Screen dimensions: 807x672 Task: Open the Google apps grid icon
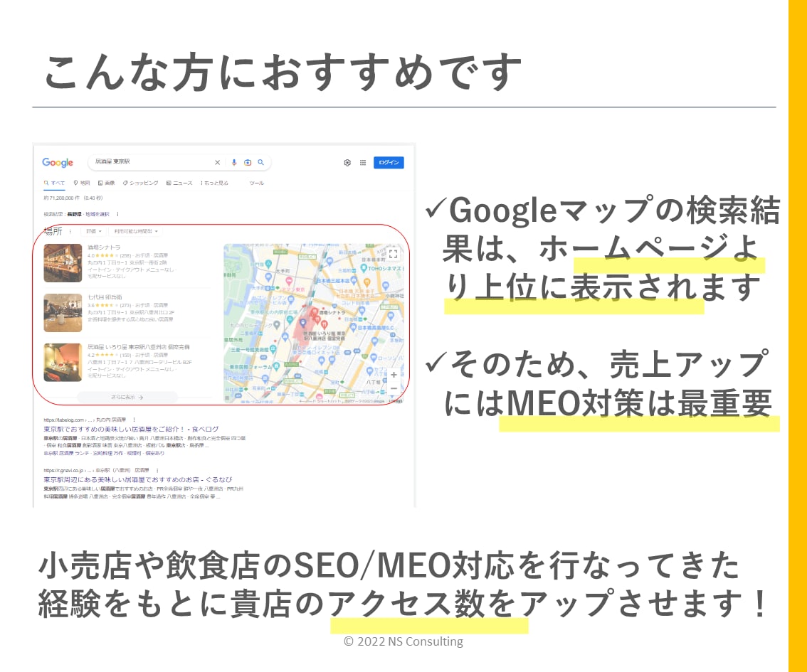363,162
